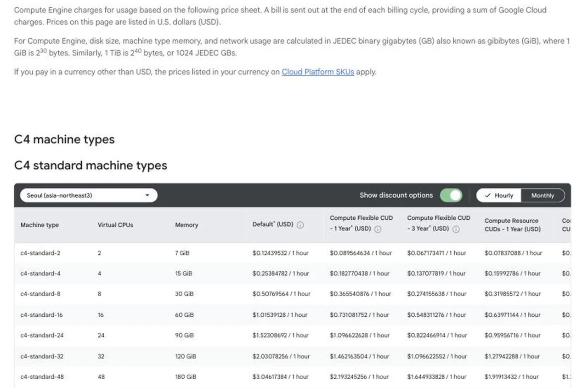588x388 pixels.
Task: Click the Virtual CPUs column header
Action: tap(115, 225)
